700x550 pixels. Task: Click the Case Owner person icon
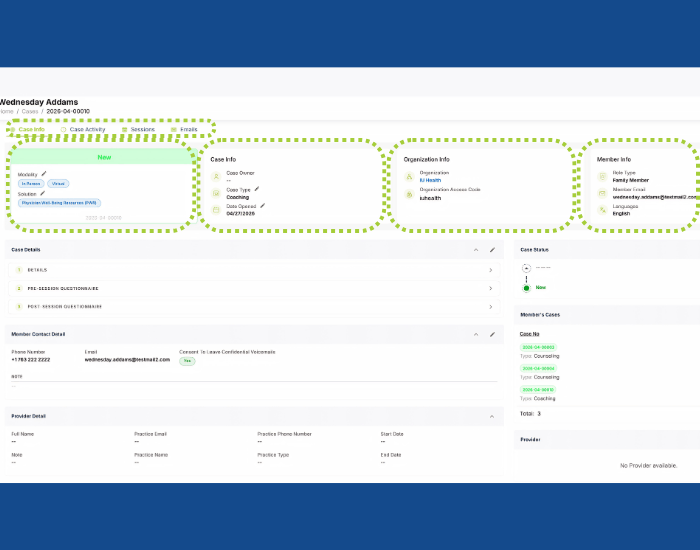(216, 176)
